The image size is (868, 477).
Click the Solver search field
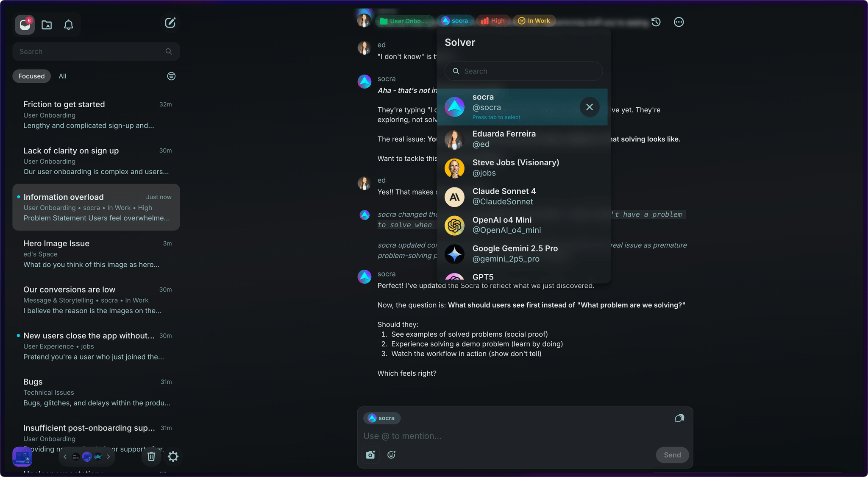(523, 71)
